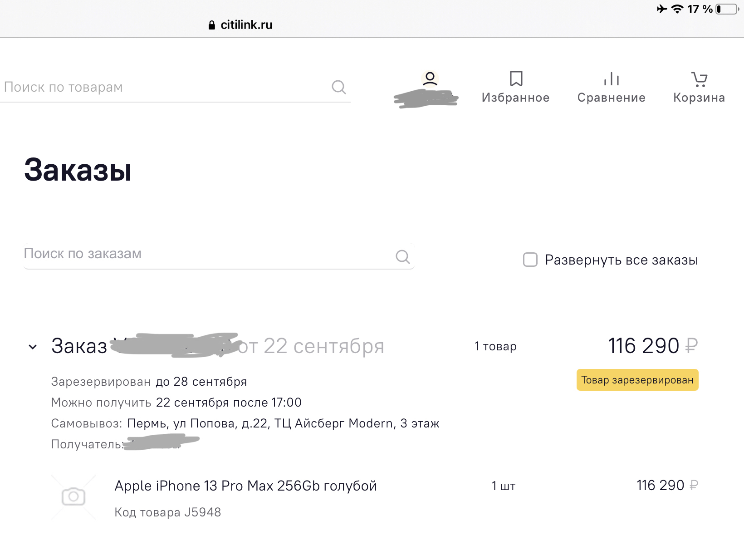Click the Товар зарезервирован status badge
744x560 pixels.
637,380
